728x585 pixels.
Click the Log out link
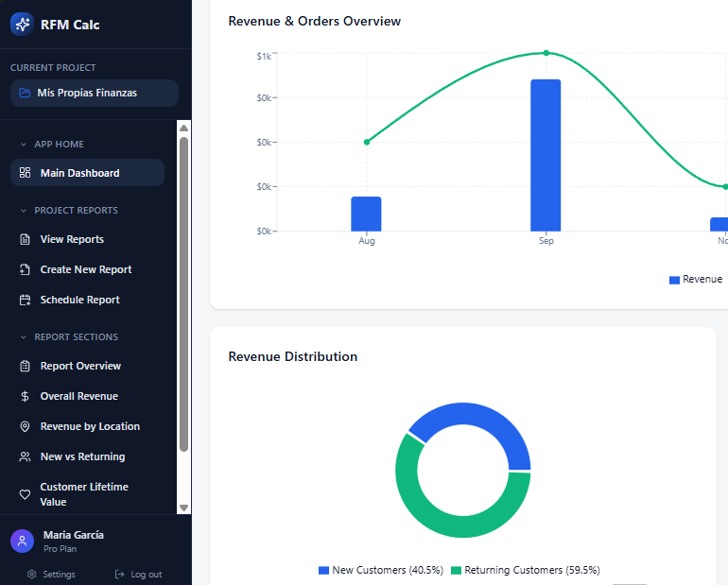click(138, 574)
